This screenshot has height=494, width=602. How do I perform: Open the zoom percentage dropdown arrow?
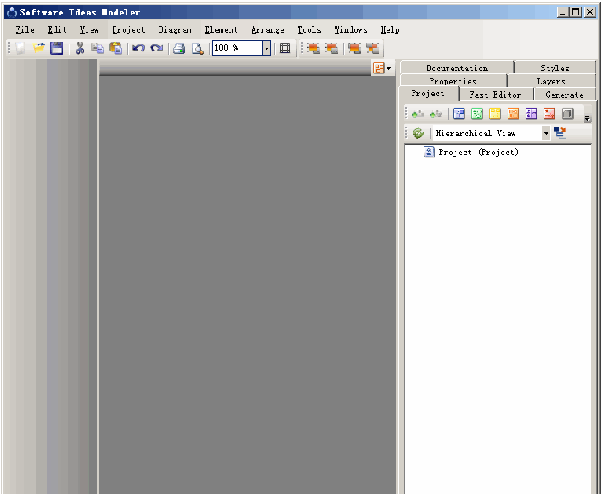[x=267, y=48]
